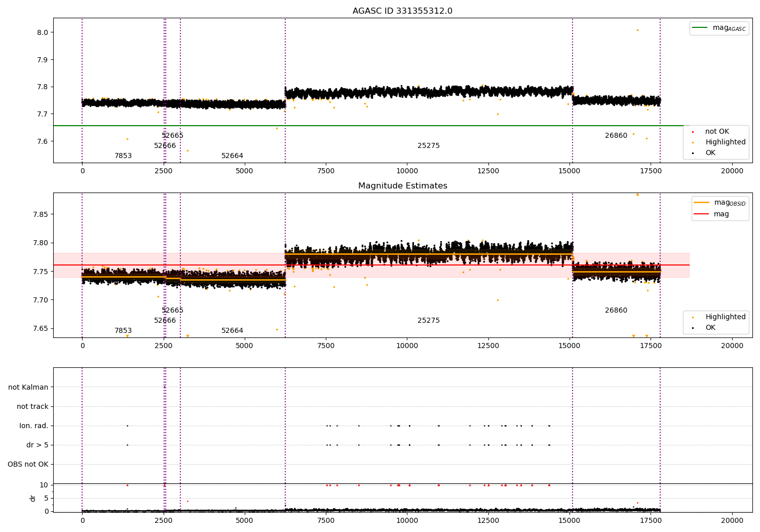
Task: Click obsid label 26860 in Magnitude Estimates plot
Action: coord(616,311)
